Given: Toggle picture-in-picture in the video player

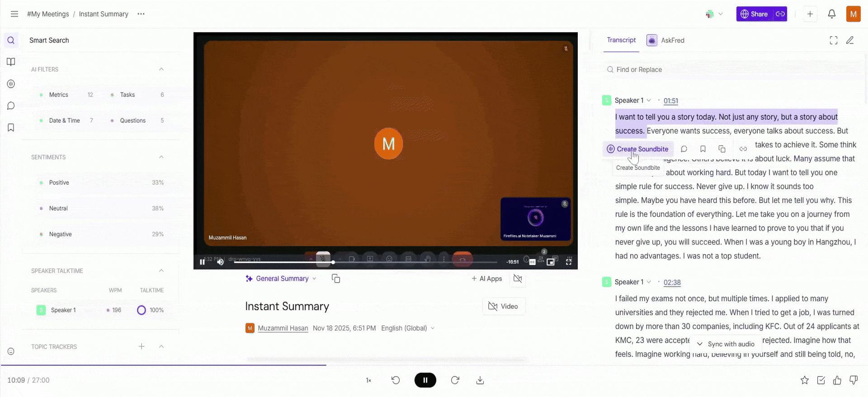Looking at the screenshot, I should pos(551,262).
